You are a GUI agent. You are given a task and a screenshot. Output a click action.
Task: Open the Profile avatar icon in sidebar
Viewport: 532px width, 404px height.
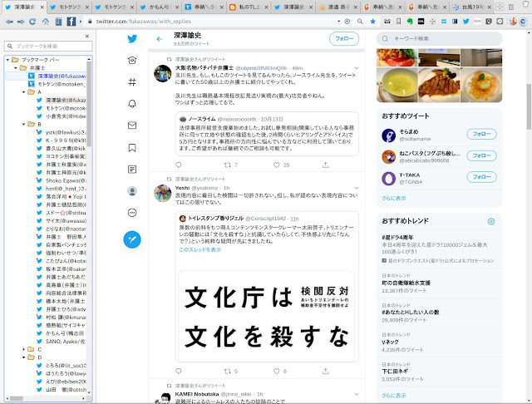(x=132, y=191)
